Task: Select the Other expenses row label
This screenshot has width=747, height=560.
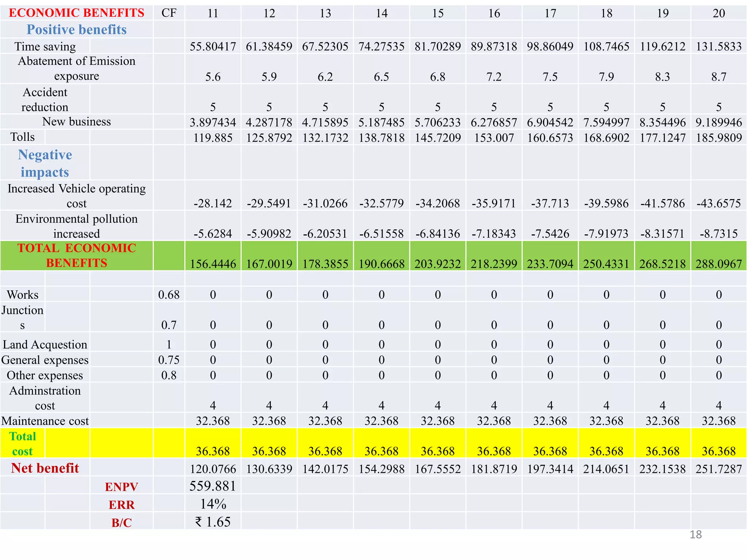Action: (x=45, y=376)
